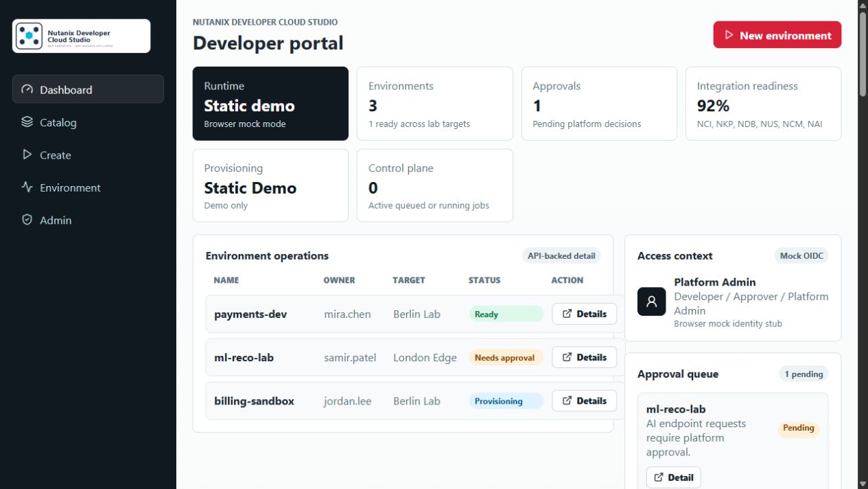Screen dimensions: 868x489
Task: Click the ml-reco-lab name in operations table
Action: coord(244,357)
